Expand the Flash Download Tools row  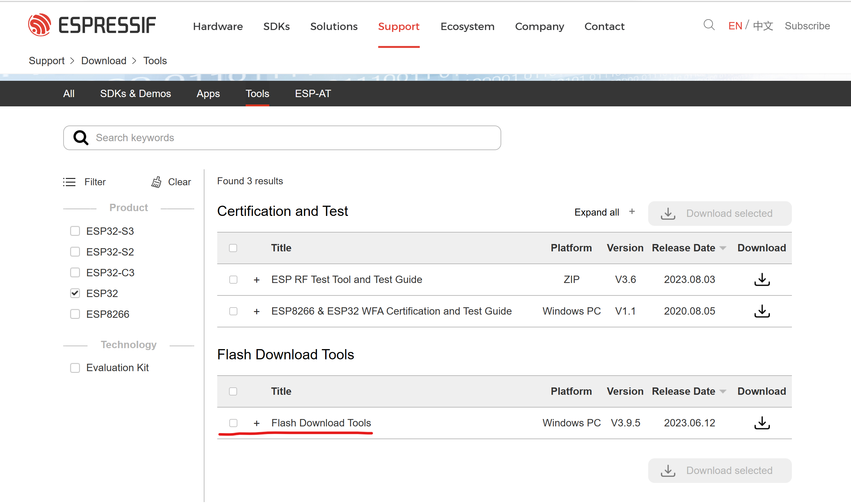coord(257,423)
